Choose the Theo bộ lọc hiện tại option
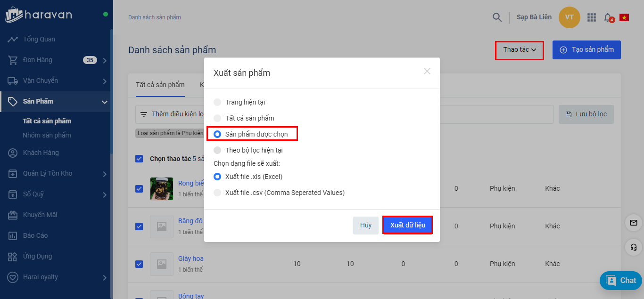Screen dimensions: 644x299 pyautogui.click(x=217, y=150)
